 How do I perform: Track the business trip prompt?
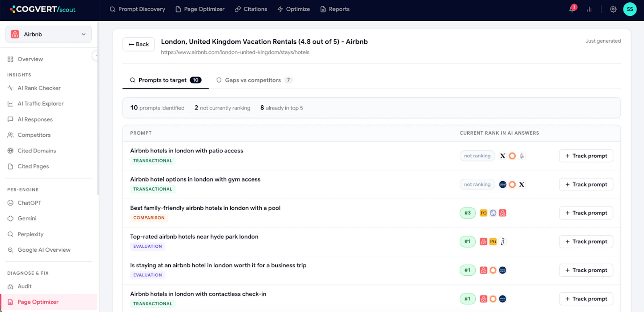coord(586,270)
